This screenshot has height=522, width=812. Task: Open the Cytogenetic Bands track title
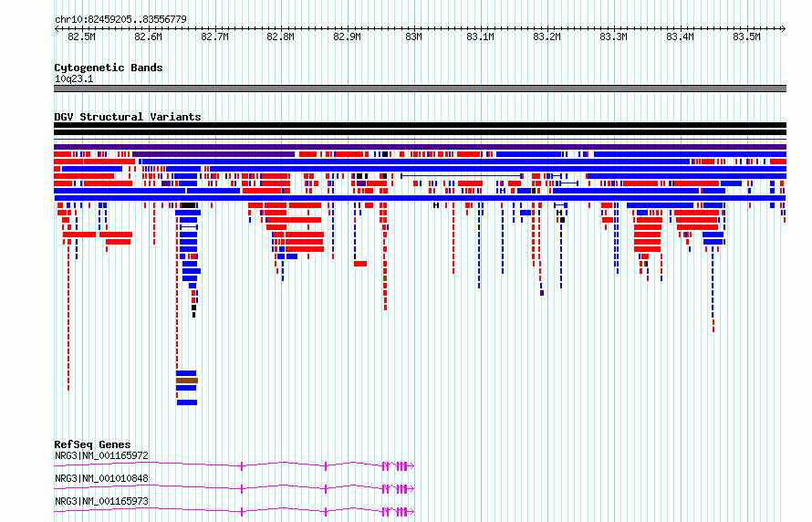click(109, 68)
